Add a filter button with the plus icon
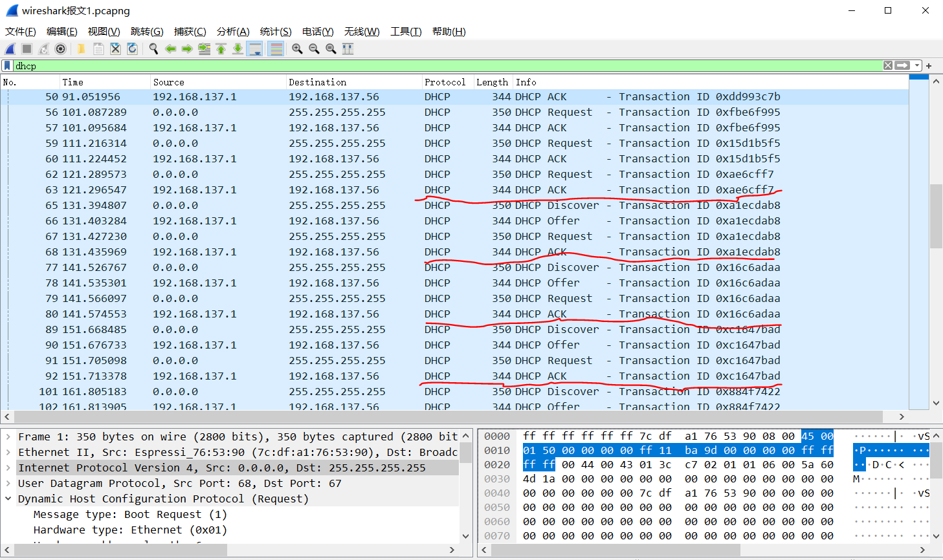Image resolution: width=943 pixels, height=560 pixels. coord(929,65)
